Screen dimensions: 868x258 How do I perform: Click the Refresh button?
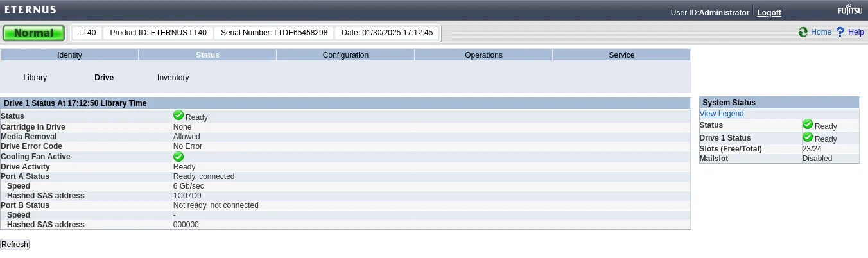click(x=15, y=245)
